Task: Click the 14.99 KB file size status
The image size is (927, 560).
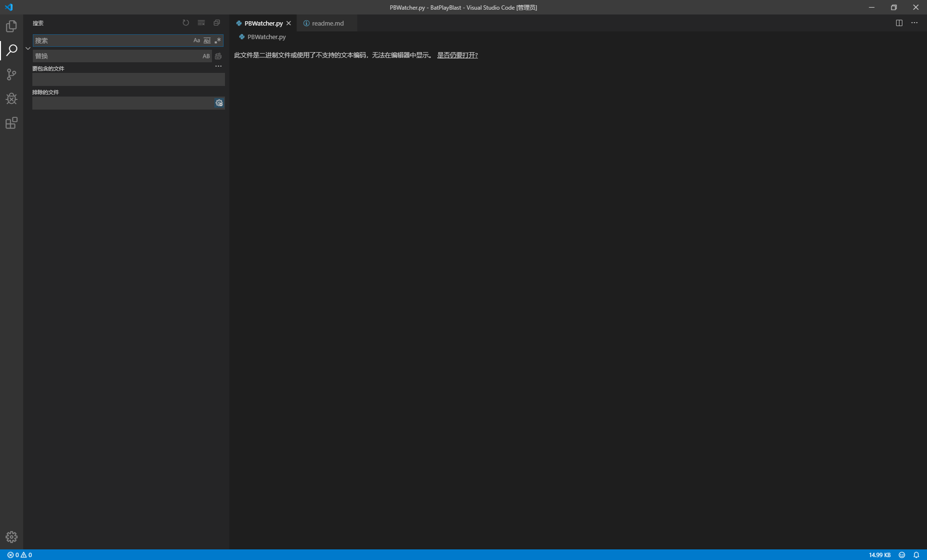Action: pos(880,555)
